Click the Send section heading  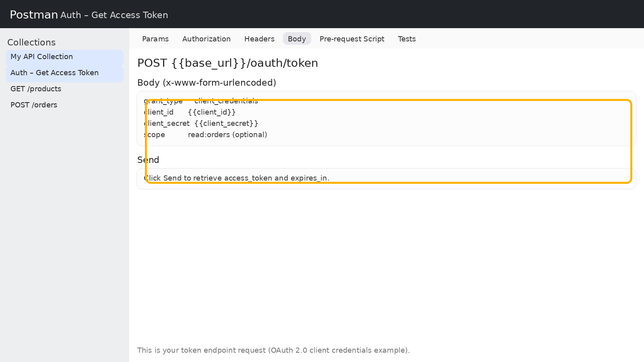pyautogui.click(x=148, y=160)
